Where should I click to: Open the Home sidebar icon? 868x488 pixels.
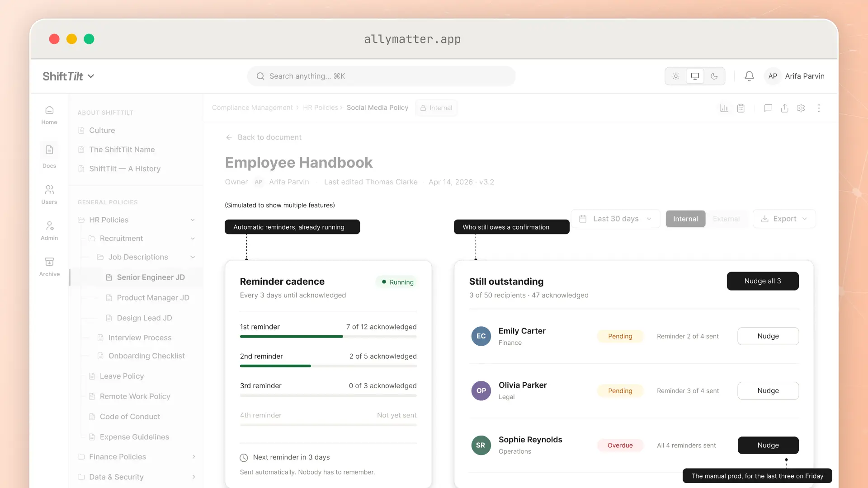pos(49,115)
